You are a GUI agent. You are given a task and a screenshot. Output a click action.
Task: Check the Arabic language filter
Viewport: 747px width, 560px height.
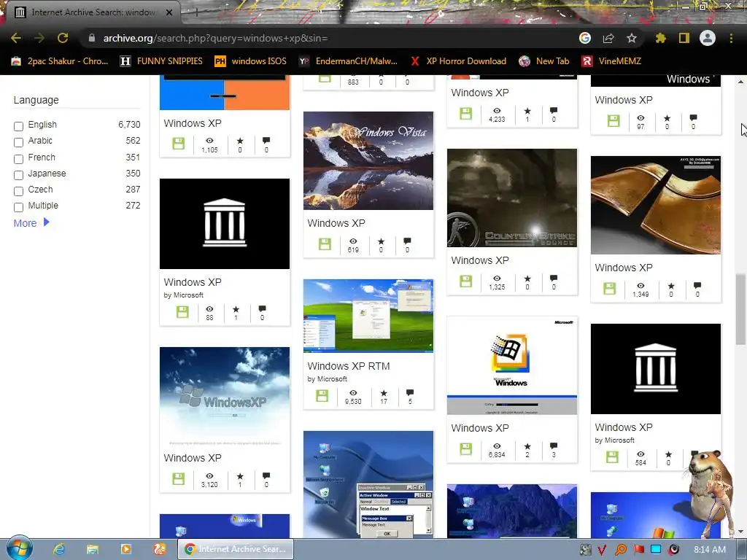pyautogui.click(x=18, y=142)
